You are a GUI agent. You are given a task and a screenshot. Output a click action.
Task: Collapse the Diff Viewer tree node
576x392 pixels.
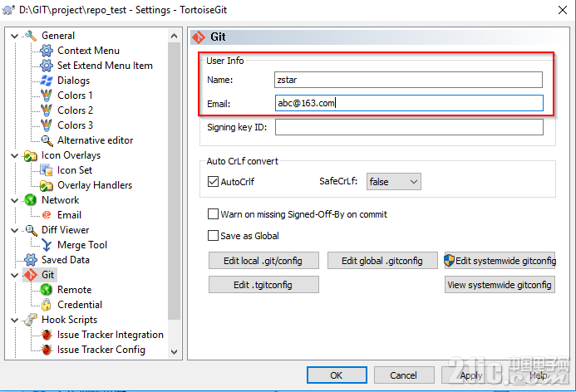click(x=15, y=231)
